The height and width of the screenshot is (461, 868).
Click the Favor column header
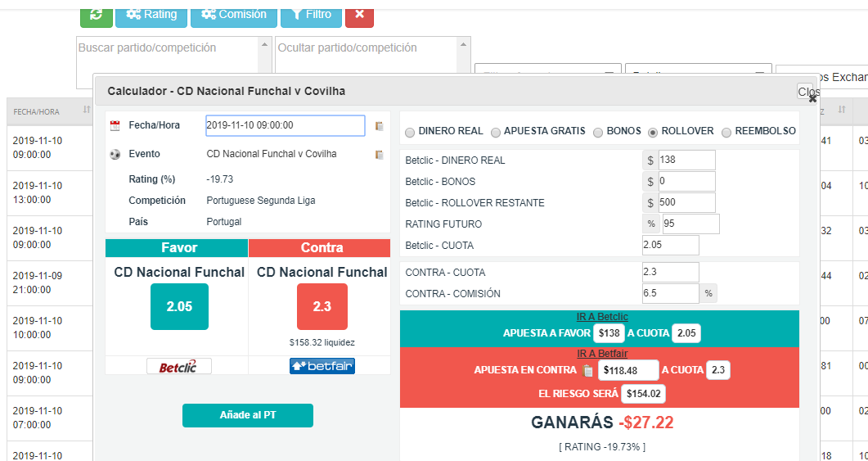[177, 247]
